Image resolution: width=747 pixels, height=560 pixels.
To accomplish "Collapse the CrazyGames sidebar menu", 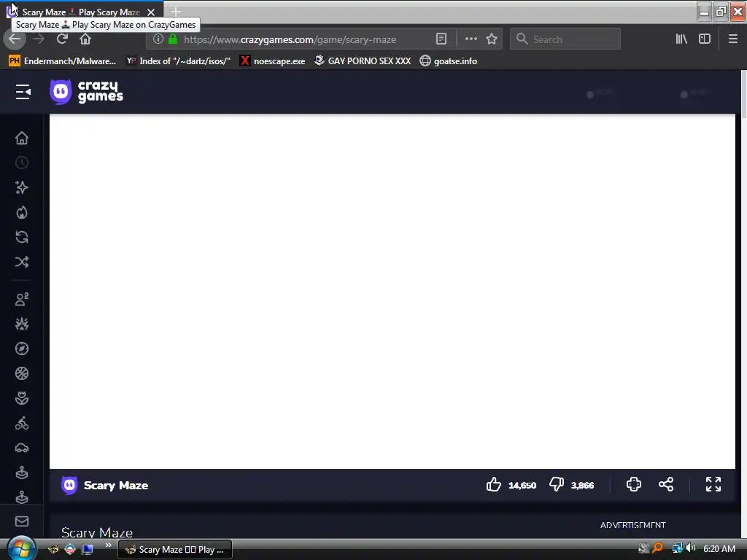I will (x=23, y=92).
